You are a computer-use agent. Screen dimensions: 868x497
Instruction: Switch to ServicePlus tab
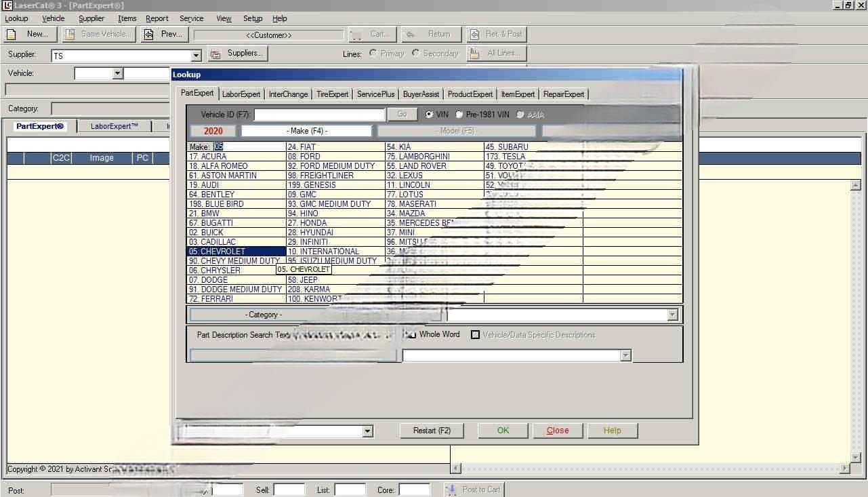pyautogui.click(x=376, y=94)
